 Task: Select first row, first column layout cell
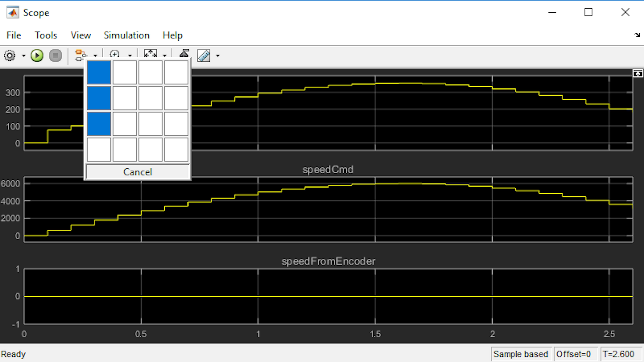99,72
